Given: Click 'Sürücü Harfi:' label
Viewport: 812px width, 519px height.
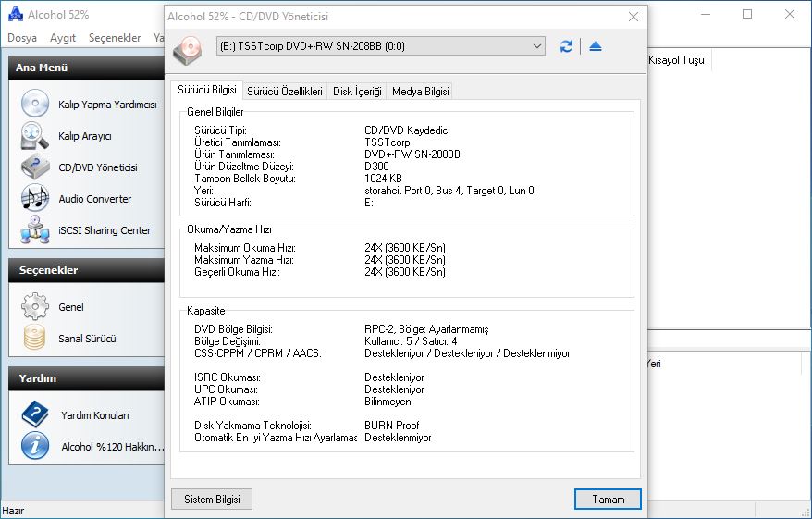Looking at the screenshot, I should pos(223,203).
